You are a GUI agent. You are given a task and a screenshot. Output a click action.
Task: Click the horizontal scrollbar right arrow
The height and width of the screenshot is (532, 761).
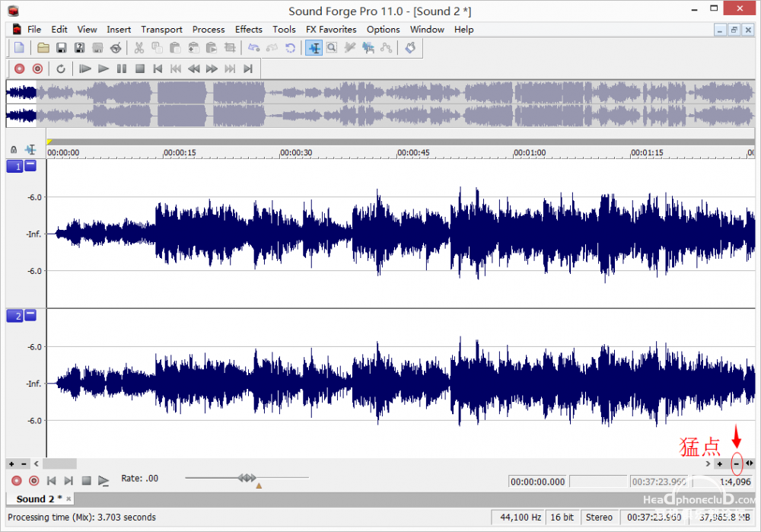708,464
